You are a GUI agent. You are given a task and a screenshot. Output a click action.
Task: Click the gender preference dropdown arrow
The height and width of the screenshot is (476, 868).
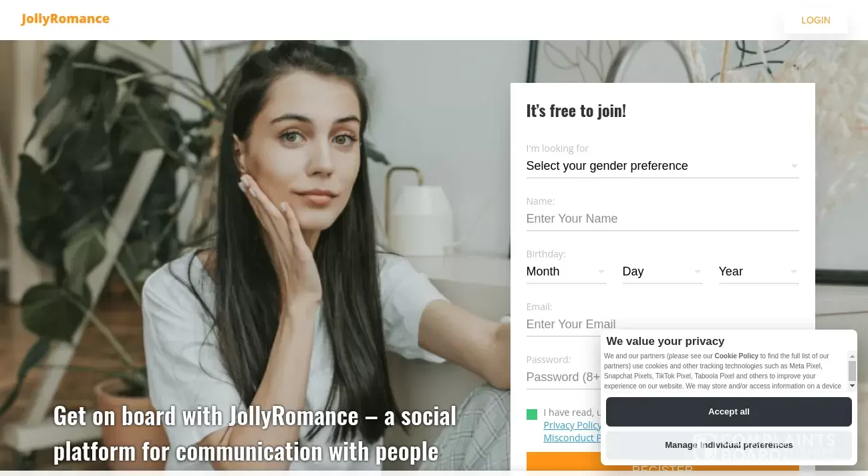[794, 166]
